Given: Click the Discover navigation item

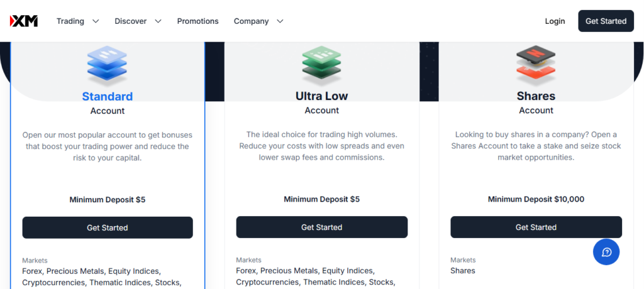Looking at the screenshot, I should (x=131, y=21).
